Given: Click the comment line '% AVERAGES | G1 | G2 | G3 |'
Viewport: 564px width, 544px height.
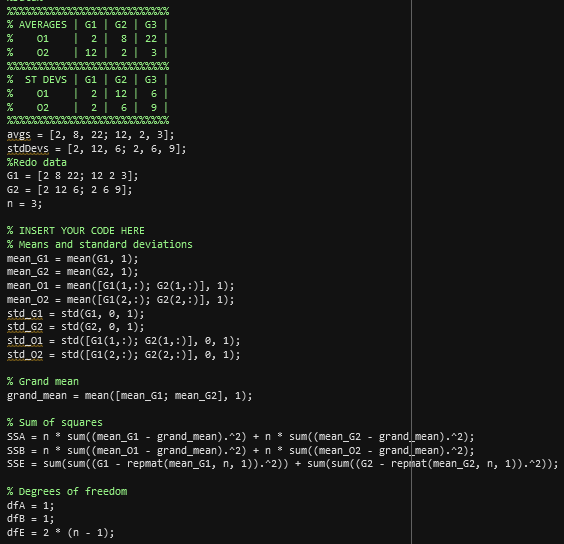Looking at the screenshot, I should click(87, 25).
